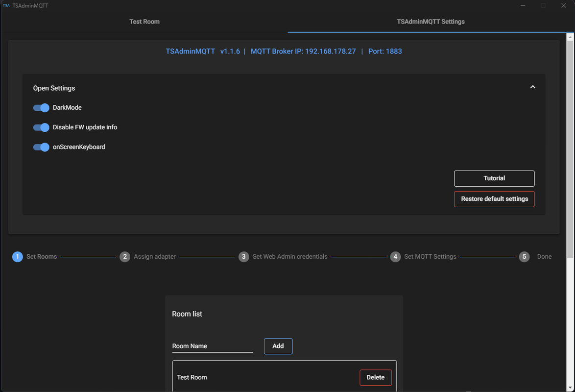Toggle the DarkMode switch

[x=41, y=107]
